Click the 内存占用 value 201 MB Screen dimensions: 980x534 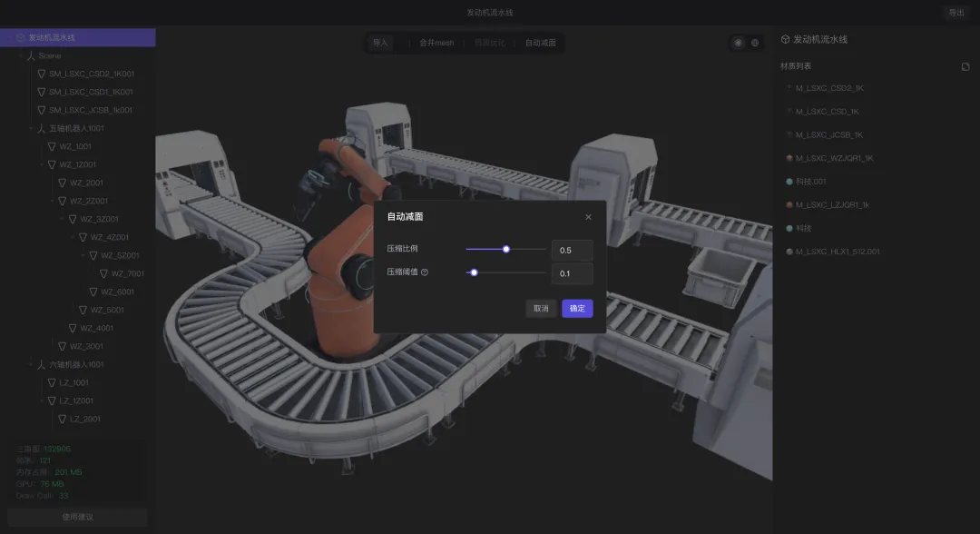click(x=68, y=472)
